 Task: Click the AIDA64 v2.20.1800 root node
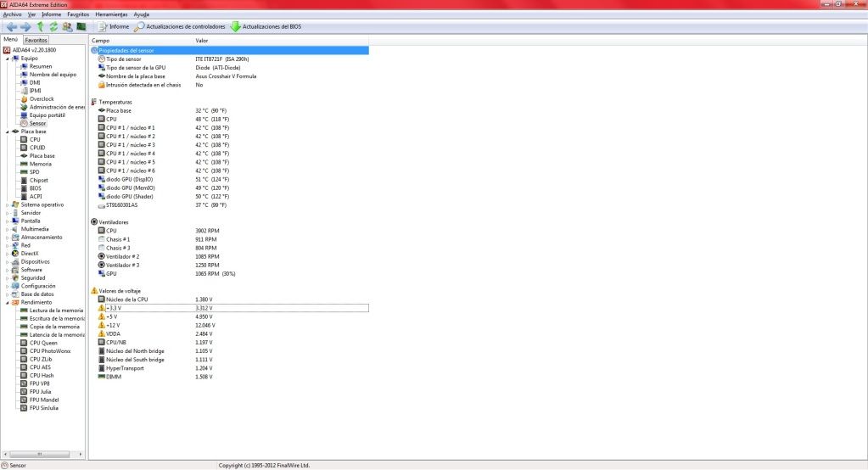point(34,50)
